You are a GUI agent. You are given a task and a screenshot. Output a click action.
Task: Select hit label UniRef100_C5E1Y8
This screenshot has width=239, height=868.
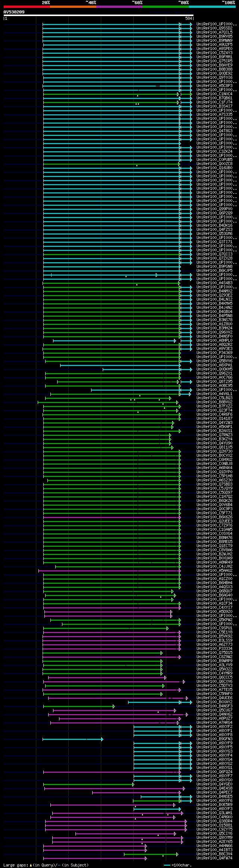(x=214, y=632)
